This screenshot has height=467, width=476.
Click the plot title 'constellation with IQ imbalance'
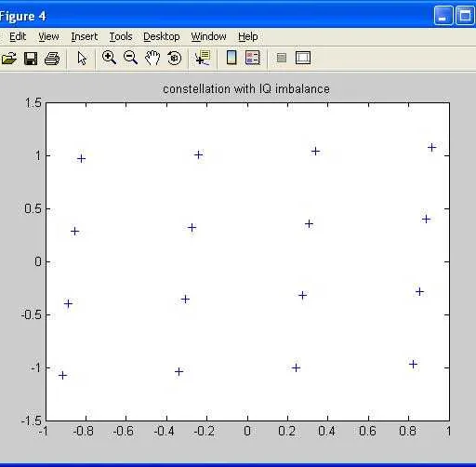click(x=246, y=89)
